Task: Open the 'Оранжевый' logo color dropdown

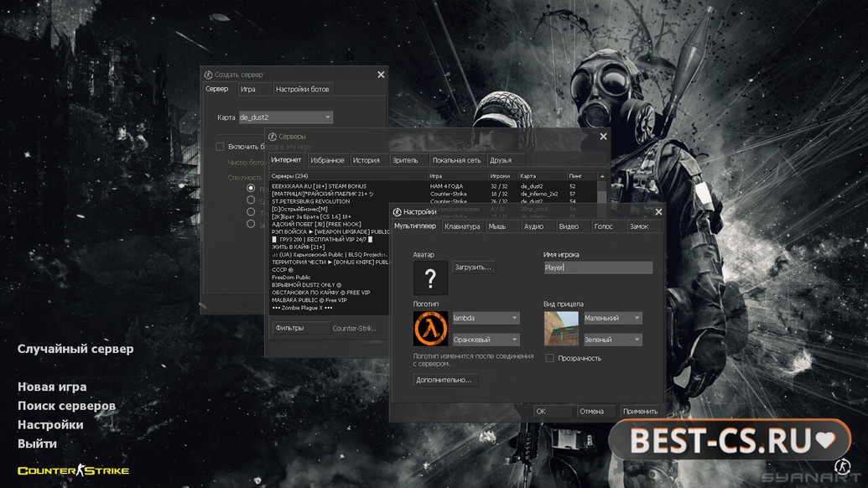Action: [486, 340]
